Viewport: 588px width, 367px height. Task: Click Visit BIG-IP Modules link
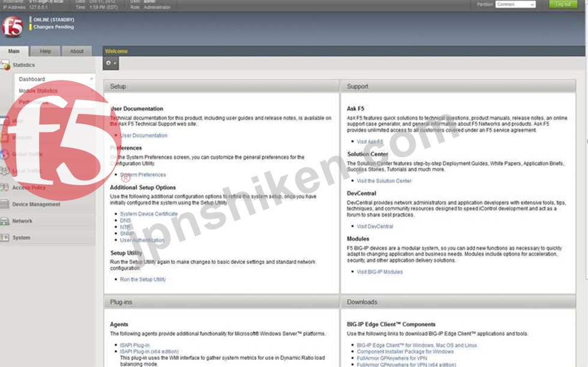(x=379, y=272)
